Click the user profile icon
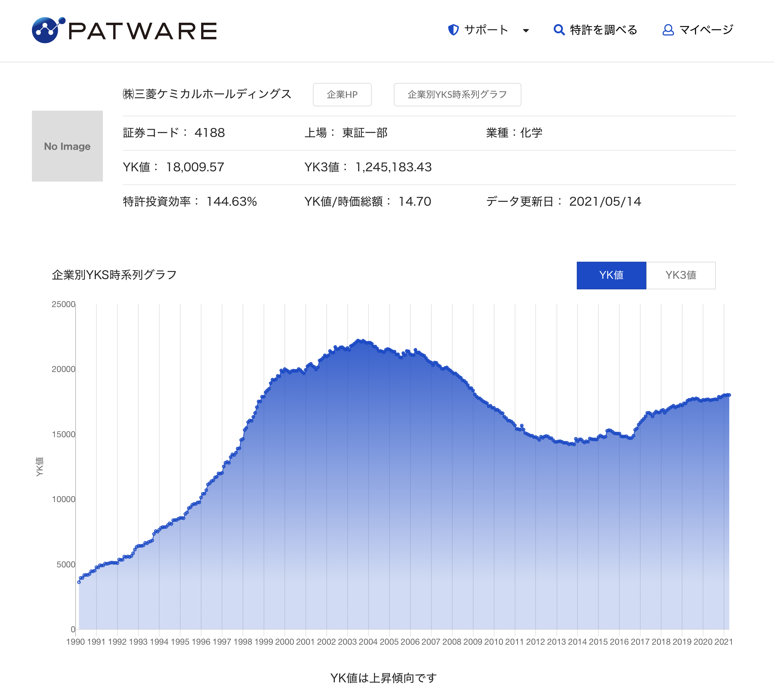The width and height of the screenshot is (774, 700). 668,30
